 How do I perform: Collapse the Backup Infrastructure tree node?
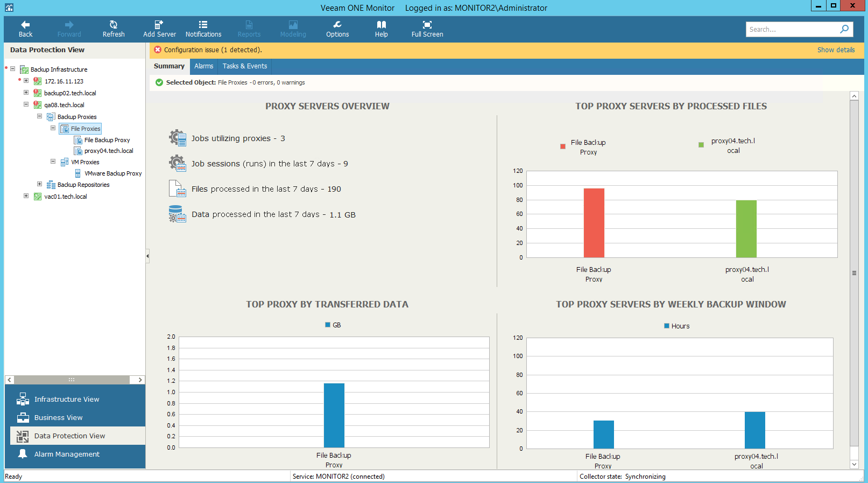(12, 69)
